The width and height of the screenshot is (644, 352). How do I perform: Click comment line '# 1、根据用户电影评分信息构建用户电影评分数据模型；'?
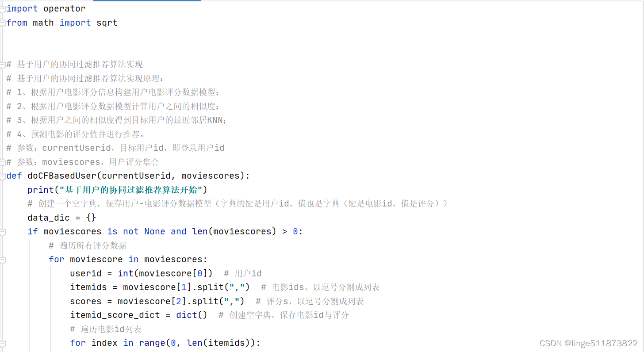113,92
